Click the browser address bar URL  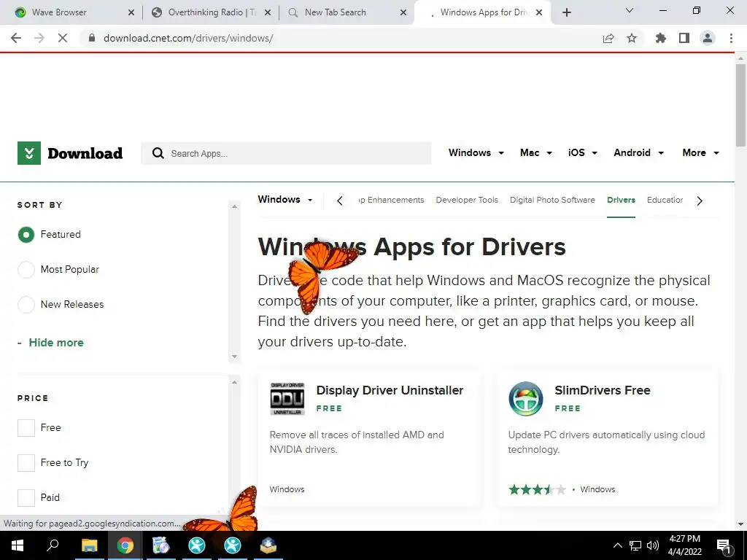point(188,38)
